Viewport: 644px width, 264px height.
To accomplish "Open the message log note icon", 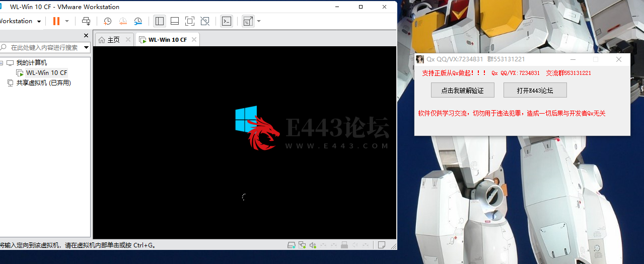I will click(382, 245).
